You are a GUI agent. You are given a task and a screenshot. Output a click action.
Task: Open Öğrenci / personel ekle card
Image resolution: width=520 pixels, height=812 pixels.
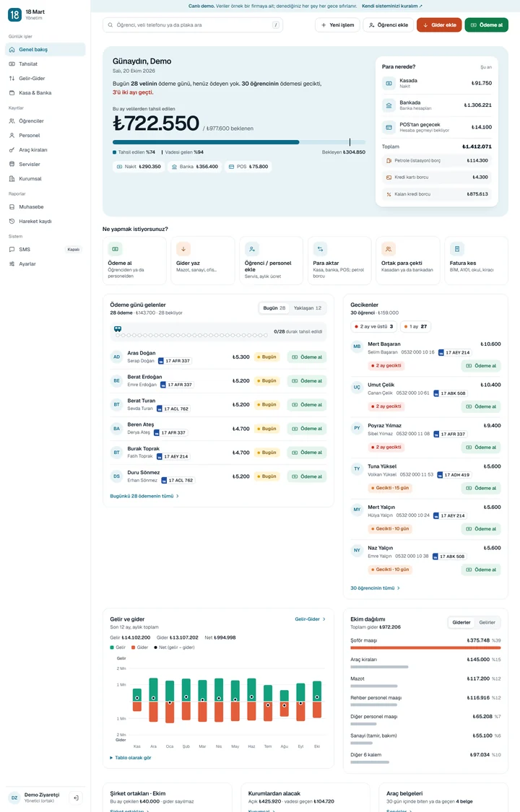click(272, 261)
